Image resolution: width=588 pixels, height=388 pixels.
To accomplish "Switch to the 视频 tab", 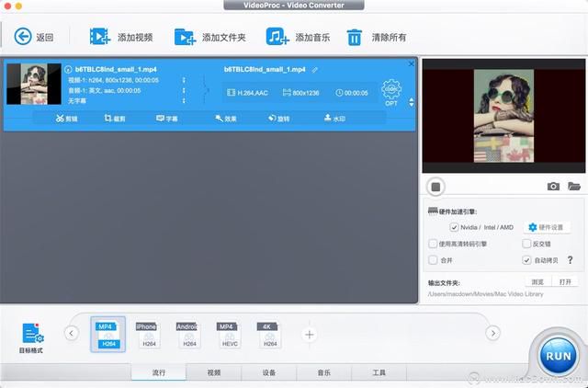I will pos(214,372).
